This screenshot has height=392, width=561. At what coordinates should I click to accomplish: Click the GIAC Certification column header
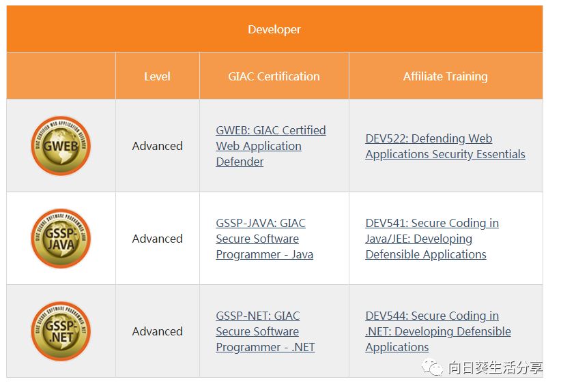click(274, 76)
